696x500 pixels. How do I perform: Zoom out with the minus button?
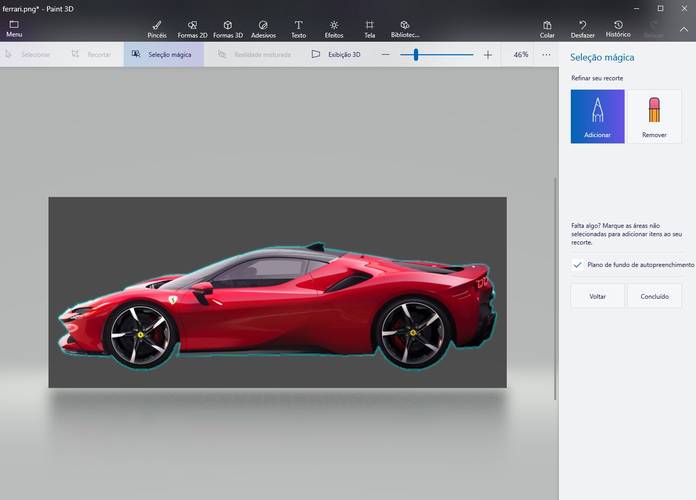(x=385, y=55)
